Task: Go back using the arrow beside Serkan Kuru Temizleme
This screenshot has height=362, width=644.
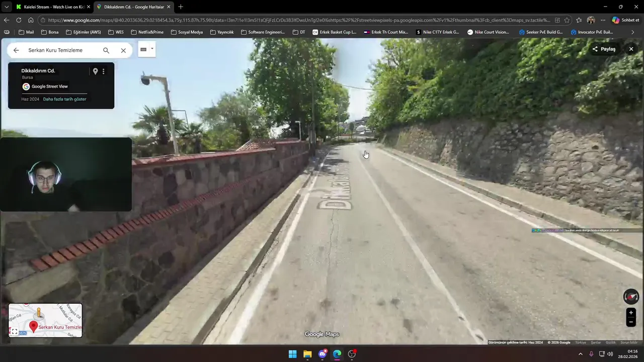Action: [x=16, y=50]
